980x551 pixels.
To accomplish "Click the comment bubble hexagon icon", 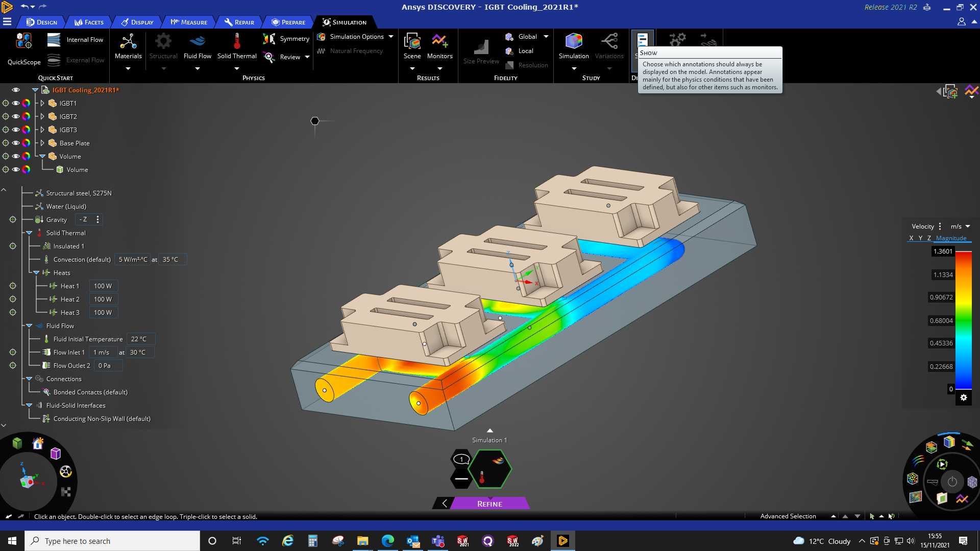I will (x=461, y=459).
